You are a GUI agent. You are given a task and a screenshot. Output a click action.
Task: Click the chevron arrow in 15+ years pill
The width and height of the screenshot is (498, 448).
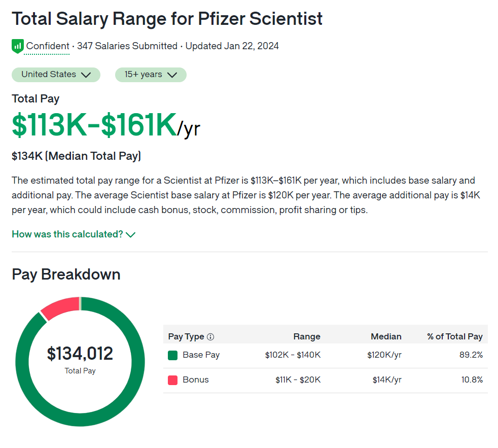coord(172,75)
